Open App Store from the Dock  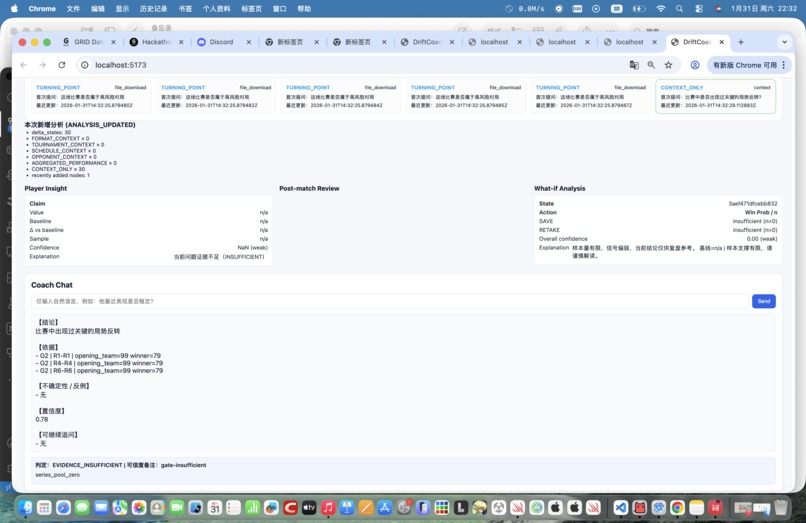point(384,508)
